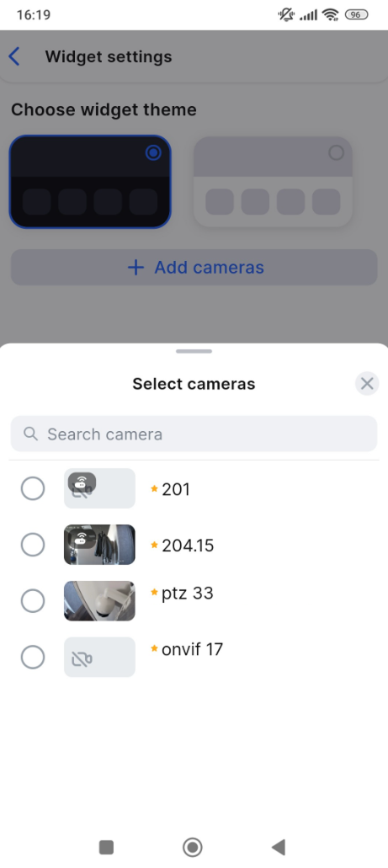Focus the Search camera input field
This screenshot has width=388, height=868.
pos(194,434)
